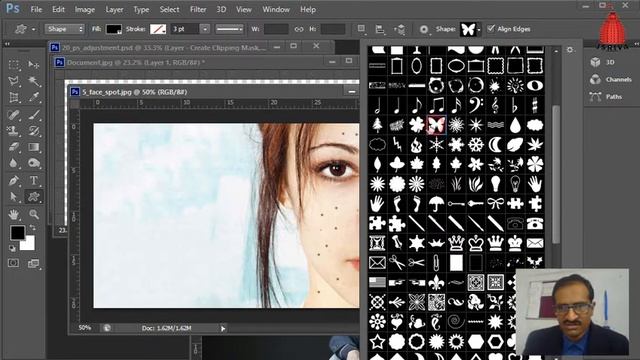The width and height of the screenshot is (640, 360).
Task: Choose the crescent moon shape
Action: tap(496, 144)
